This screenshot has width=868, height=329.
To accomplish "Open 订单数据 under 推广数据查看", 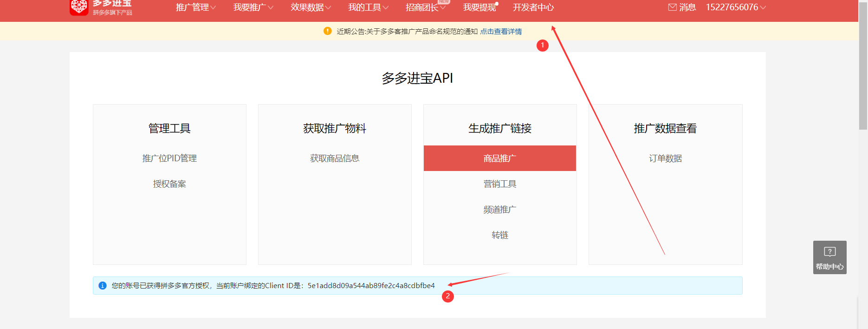I will click(x=665, y=158).
